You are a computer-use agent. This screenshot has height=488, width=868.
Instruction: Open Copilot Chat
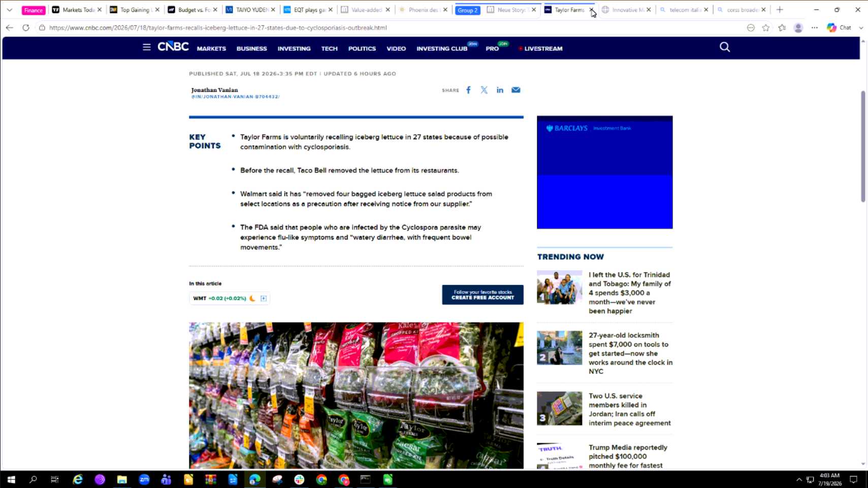839,27
